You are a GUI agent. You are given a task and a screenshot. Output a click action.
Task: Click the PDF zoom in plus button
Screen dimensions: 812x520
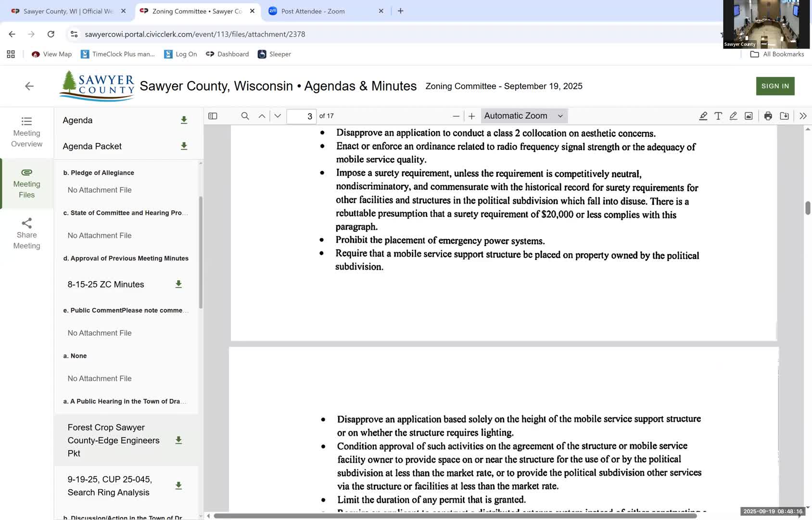[472, 116]
